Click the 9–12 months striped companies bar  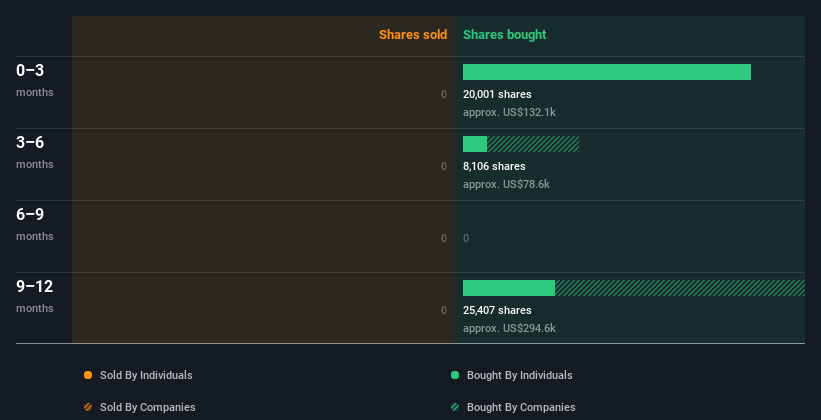click(x=679, y=288)
